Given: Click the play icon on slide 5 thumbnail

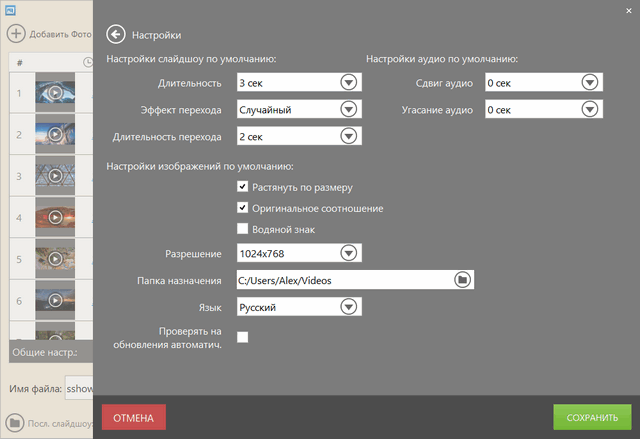Looking at the screenshot, I should 55,259.
